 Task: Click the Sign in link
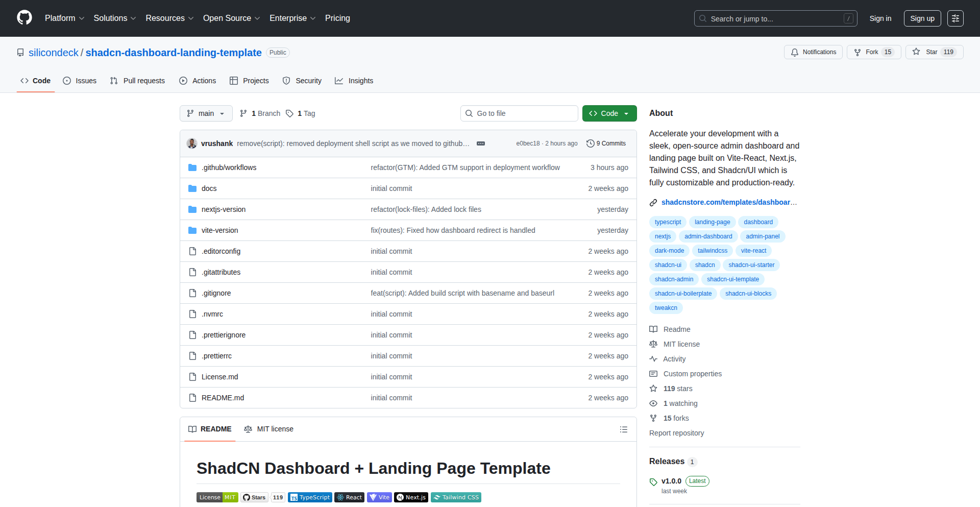tap(880, 18)
